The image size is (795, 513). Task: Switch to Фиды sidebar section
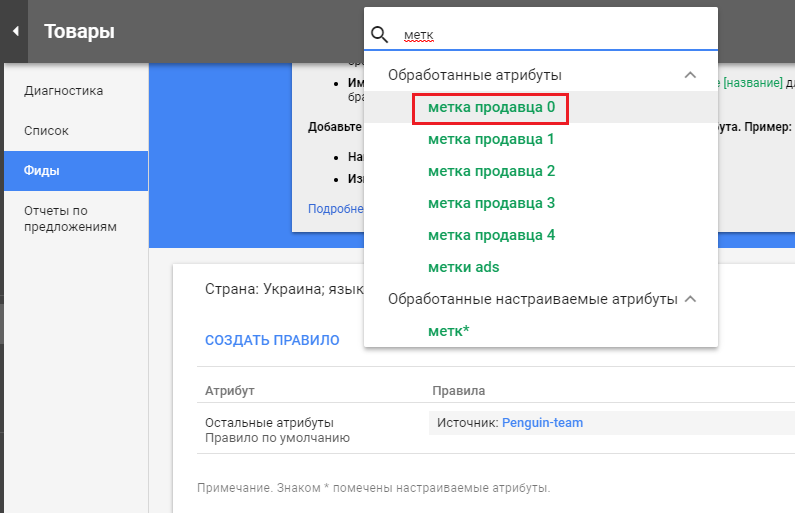pyautogui.click(x=41, y=171)
